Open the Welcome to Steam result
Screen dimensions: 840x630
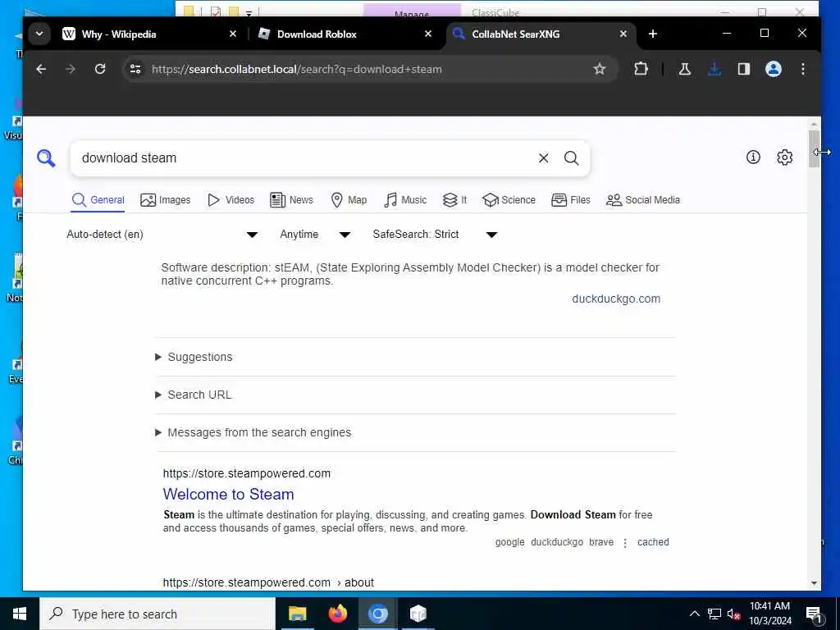[x=229, y=494]
